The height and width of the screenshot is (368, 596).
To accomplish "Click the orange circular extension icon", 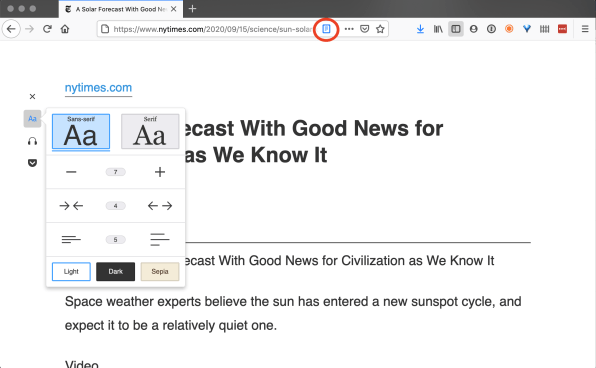I will pyautogui.click(x=509, y=29).
